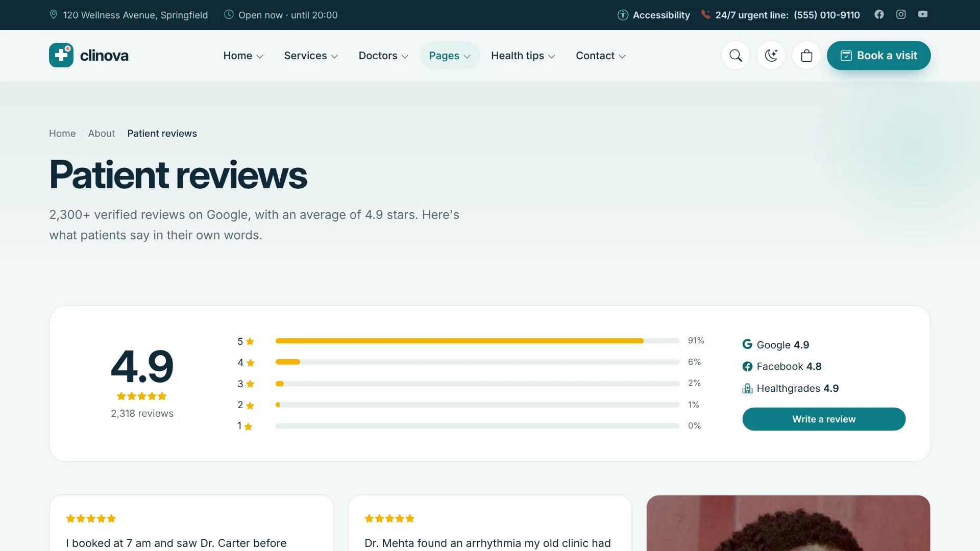980x551 pixels.
Task: Click the Dr. Mehta arrhythmia review card
Action: (x=490, y=523)
